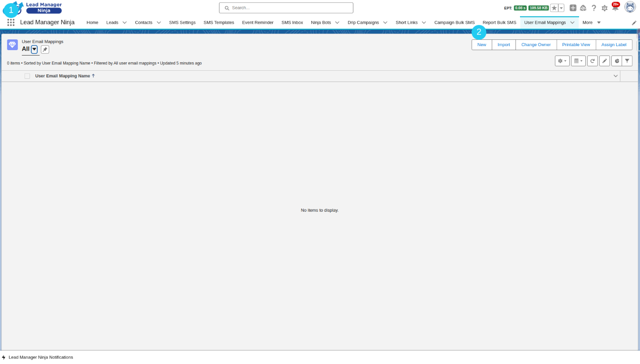Image resolution: width=640 pixels, height=364 pixels.
Task: Edit navigation bar with the pencil icon
Action: 634,23
